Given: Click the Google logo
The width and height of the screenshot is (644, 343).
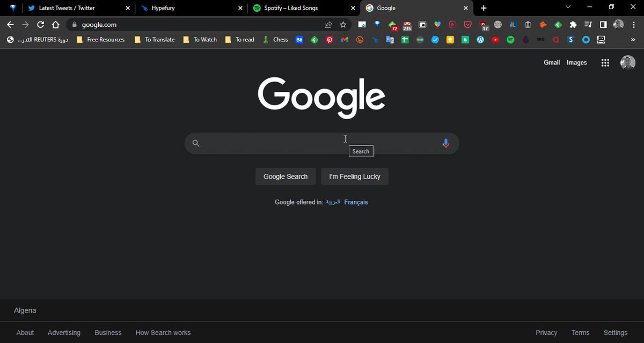Looking at the screenshot, I should click(x=321, y=97).
